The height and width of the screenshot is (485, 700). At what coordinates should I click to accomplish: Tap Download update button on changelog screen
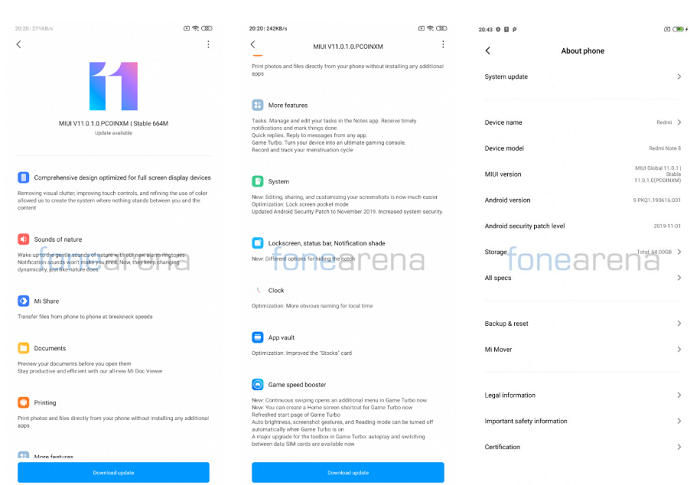point(348,472)
